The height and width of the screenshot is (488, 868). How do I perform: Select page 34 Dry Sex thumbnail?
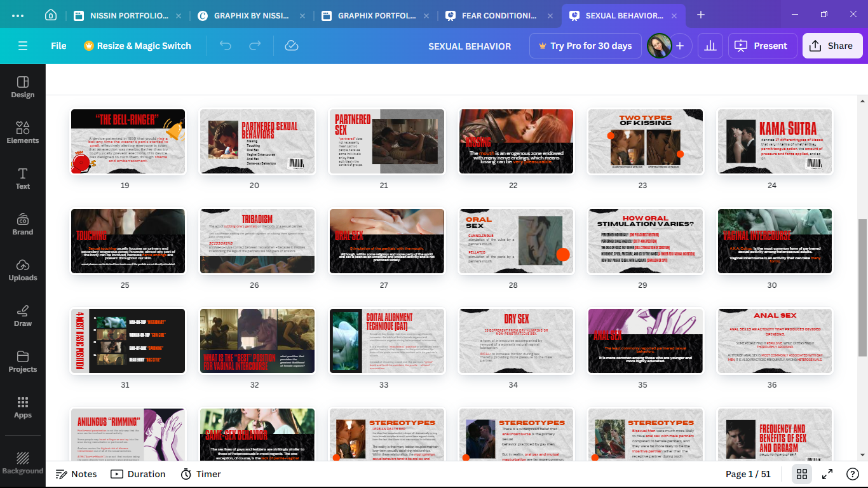point(516,341)
